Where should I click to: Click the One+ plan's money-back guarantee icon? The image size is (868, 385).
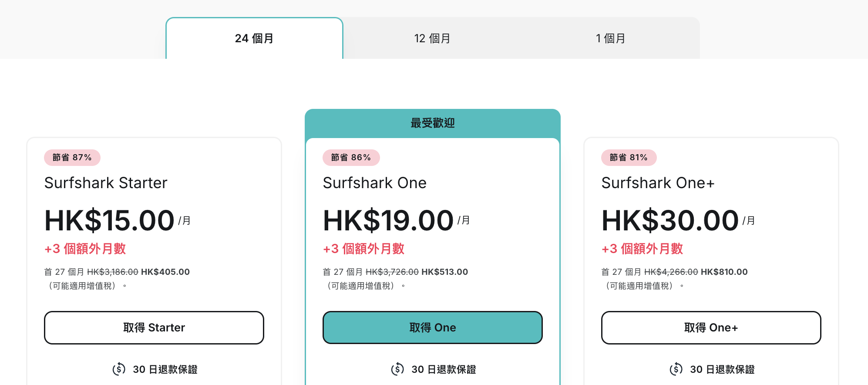tap(676, 369)
